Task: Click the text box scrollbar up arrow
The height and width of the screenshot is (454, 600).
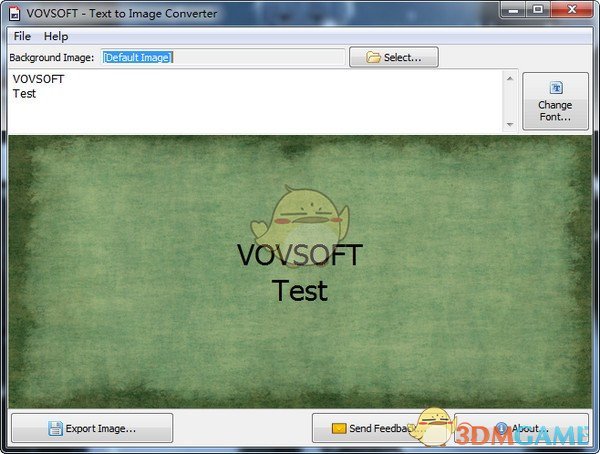Action: coord(510,78)
